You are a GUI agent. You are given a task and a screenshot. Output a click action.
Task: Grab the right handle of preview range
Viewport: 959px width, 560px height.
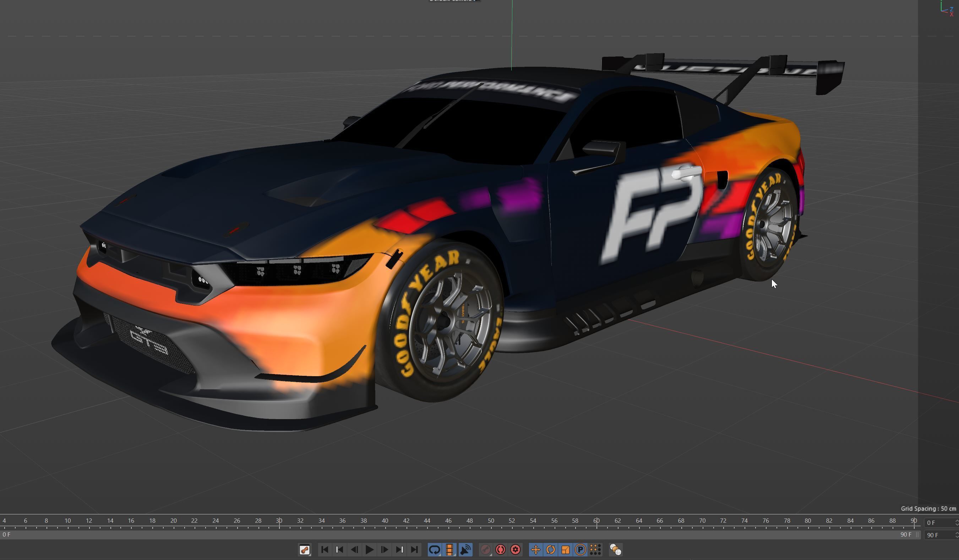tap(917, 535)
